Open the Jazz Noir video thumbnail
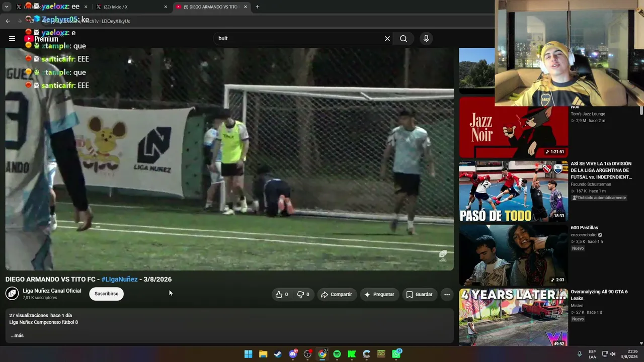 click(513, 128)
